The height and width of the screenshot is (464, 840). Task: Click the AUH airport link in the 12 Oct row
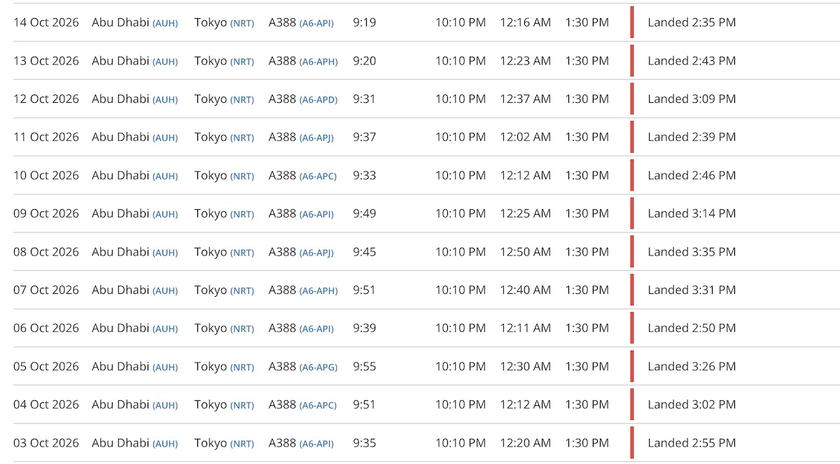point(165,100)
